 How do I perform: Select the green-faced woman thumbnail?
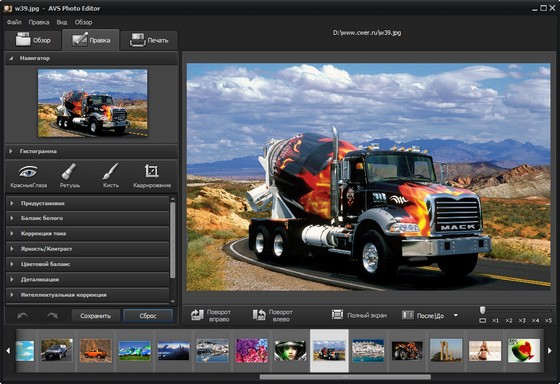(x=290, y=350)
